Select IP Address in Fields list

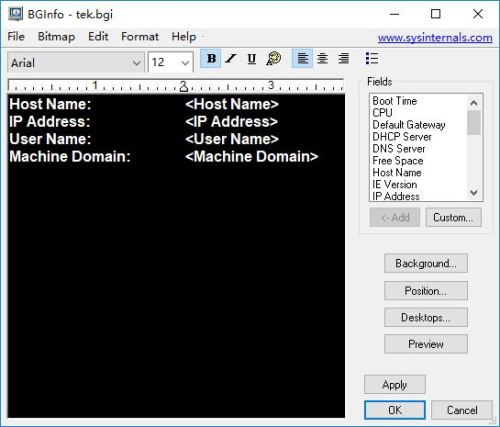click(396, 196)
